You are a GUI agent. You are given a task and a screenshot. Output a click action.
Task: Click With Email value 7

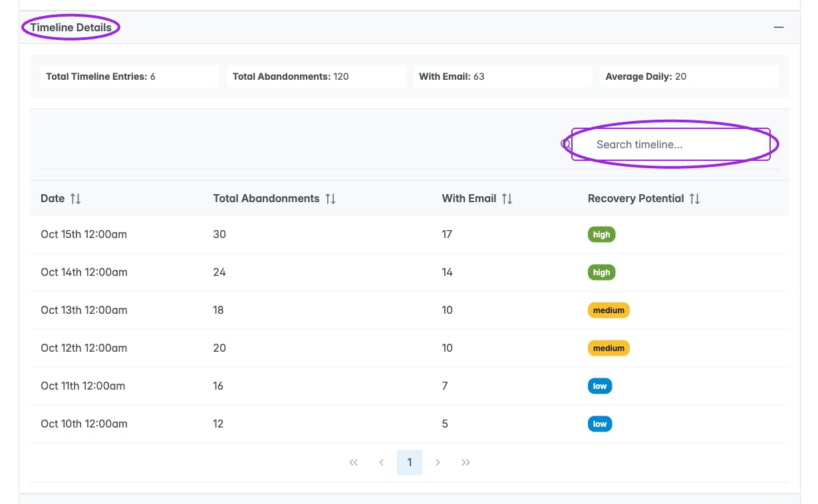(445, 386)
